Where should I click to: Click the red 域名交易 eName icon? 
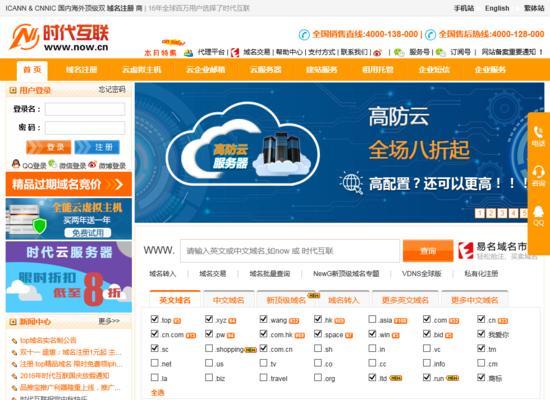235,53
